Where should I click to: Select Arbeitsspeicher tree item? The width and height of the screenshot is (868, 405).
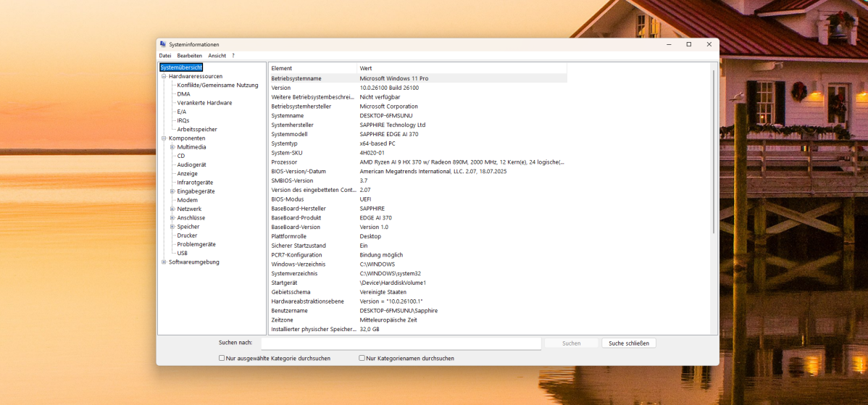pyautogui.click(x=197, y=130)
